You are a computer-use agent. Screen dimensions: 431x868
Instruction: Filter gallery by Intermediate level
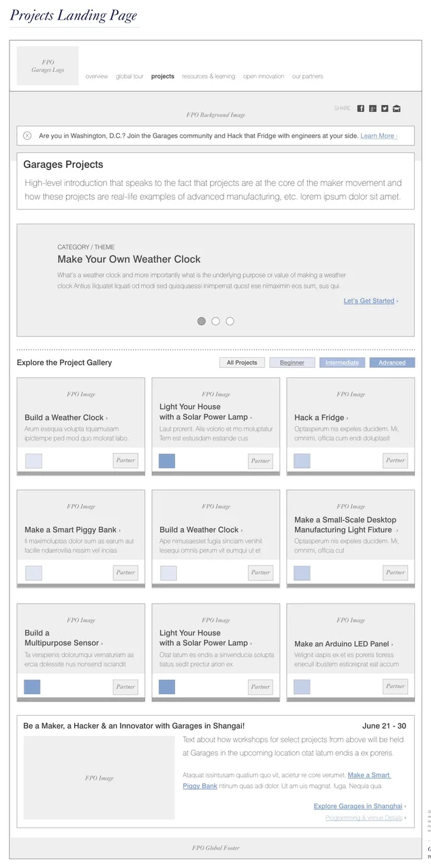[342, 363]
